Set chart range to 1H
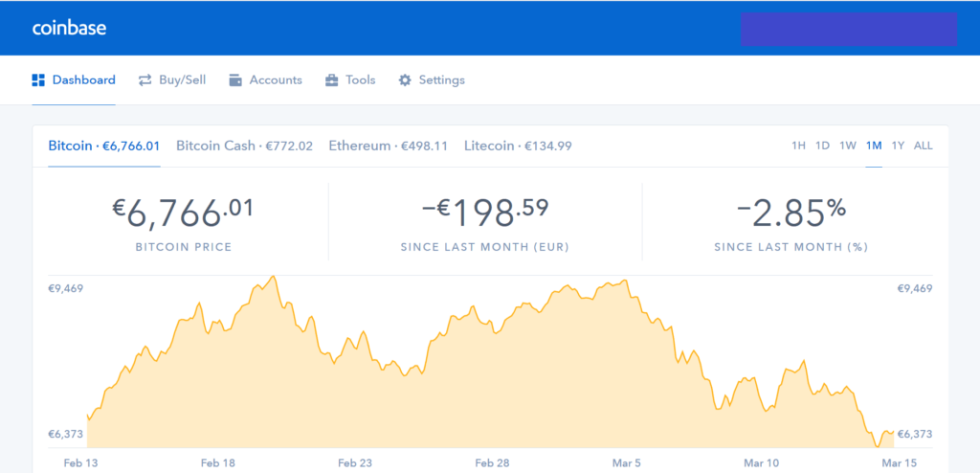The image size is (980, 473). (799, 146)
